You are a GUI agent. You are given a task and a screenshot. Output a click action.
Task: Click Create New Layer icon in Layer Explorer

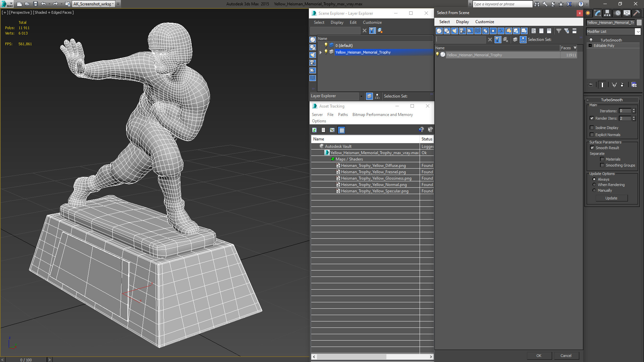point(380,31)
